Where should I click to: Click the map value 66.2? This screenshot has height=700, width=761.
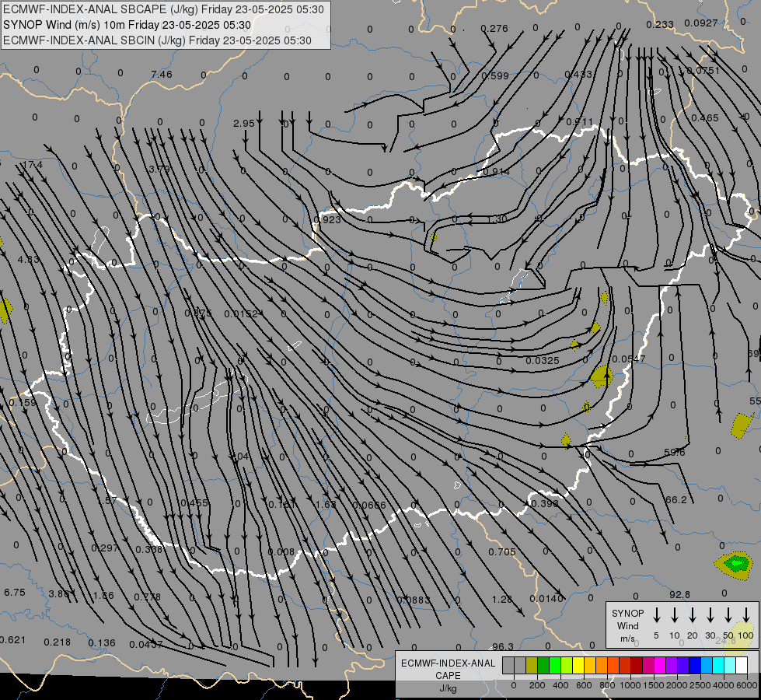coord(676,500)
